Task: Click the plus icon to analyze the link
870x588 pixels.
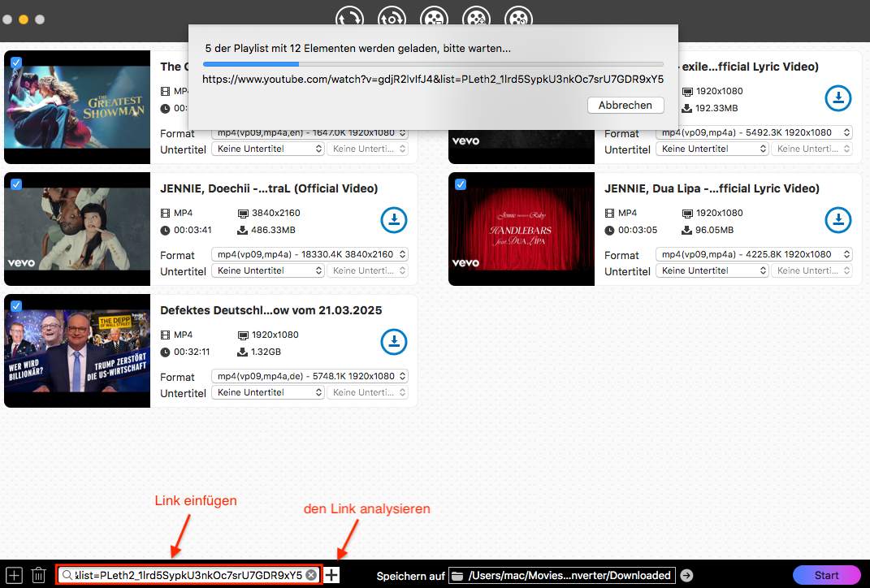Action: coord(331,575)
